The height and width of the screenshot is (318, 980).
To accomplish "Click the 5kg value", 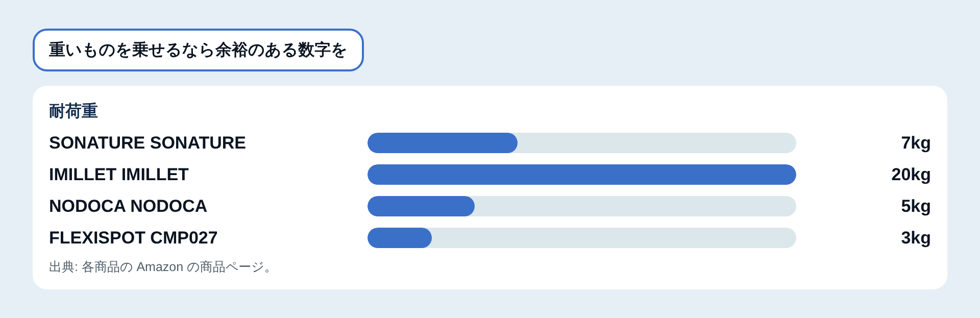I will click(x=916, y=206).
